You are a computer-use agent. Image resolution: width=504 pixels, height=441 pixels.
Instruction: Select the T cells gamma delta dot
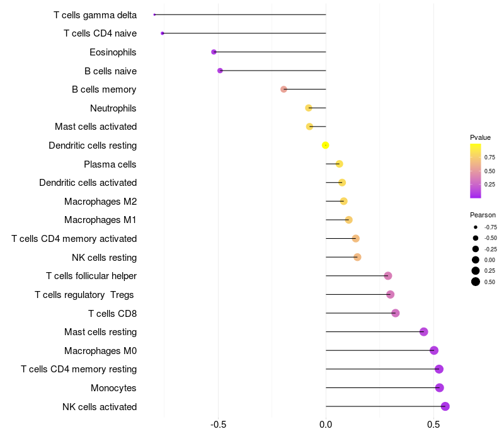pos(154,14)
